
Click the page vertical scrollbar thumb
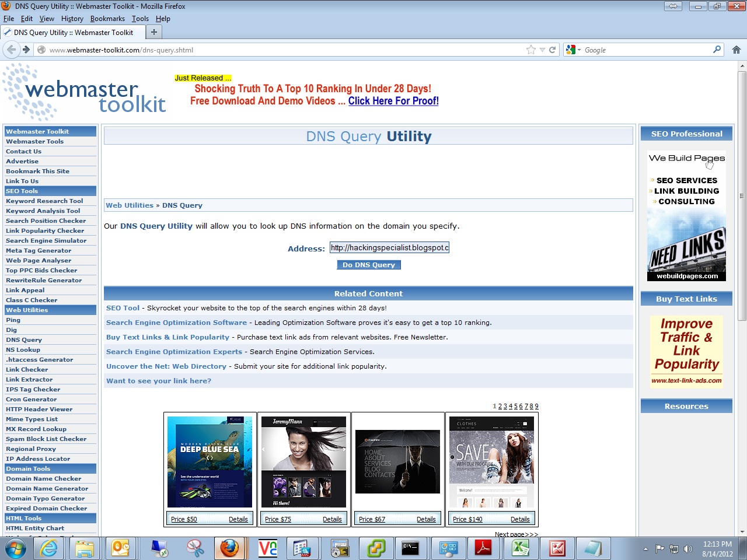pos(742,196)
